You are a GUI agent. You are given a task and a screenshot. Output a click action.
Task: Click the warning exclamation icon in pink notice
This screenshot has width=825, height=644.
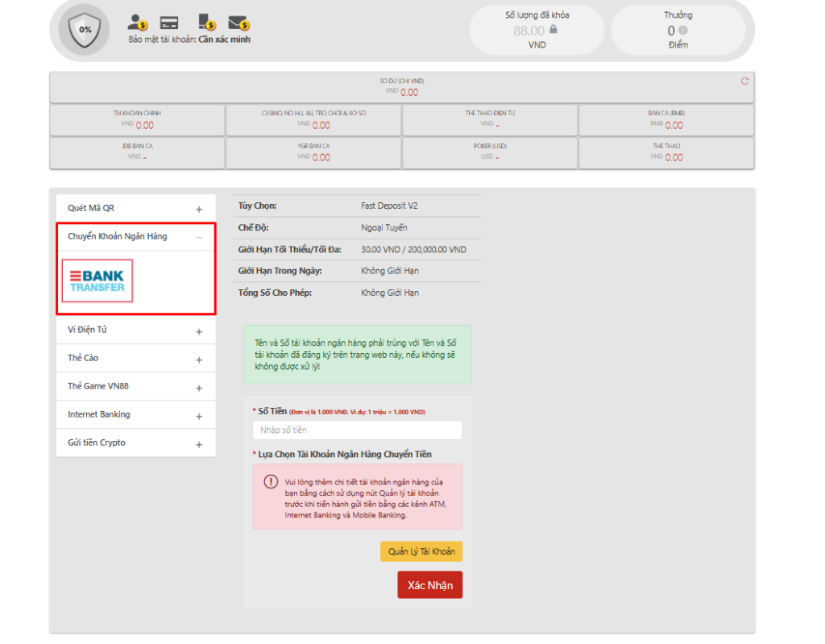271,481
